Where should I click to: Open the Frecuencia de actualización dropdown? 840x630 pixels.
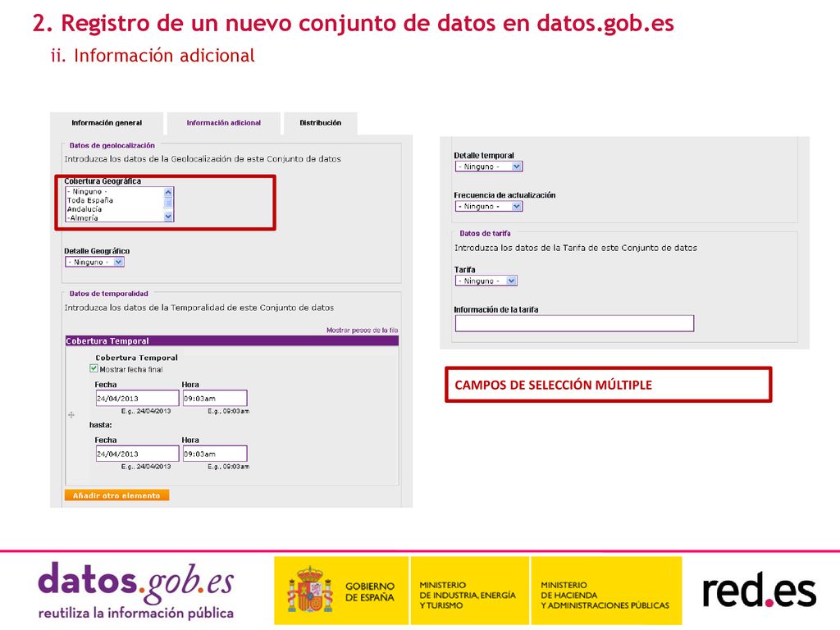489,206
